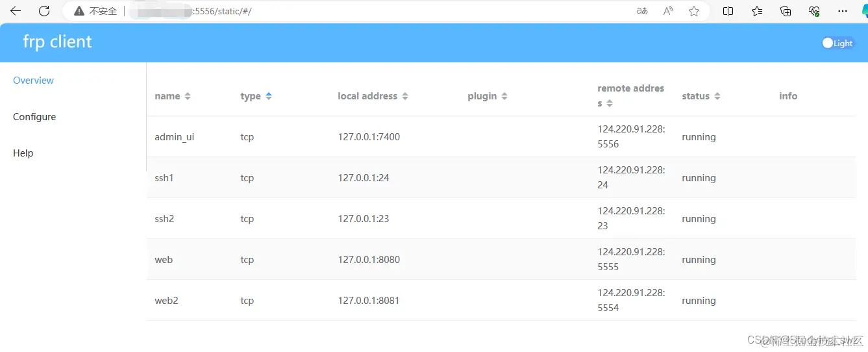Sort by local address column arrows
Screen dimensions: 868x352
click(x=405, y=96)
